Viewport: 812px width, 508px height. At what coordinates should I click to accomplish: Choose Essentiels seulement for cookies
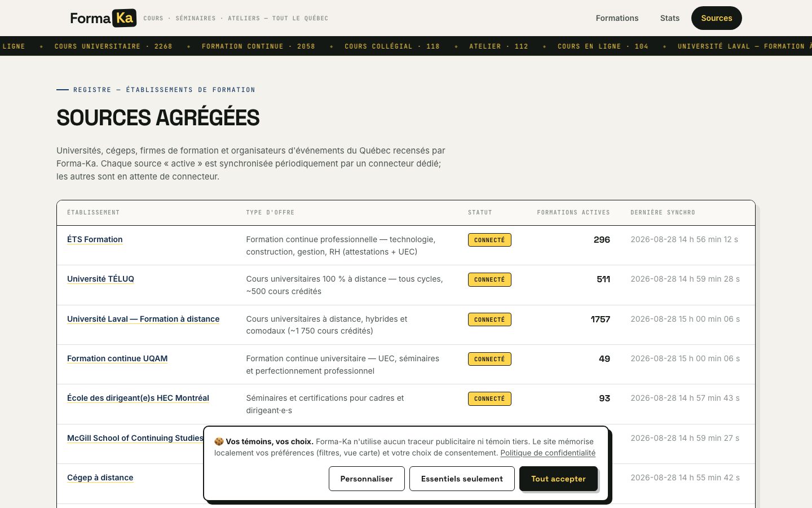[462, 479]
